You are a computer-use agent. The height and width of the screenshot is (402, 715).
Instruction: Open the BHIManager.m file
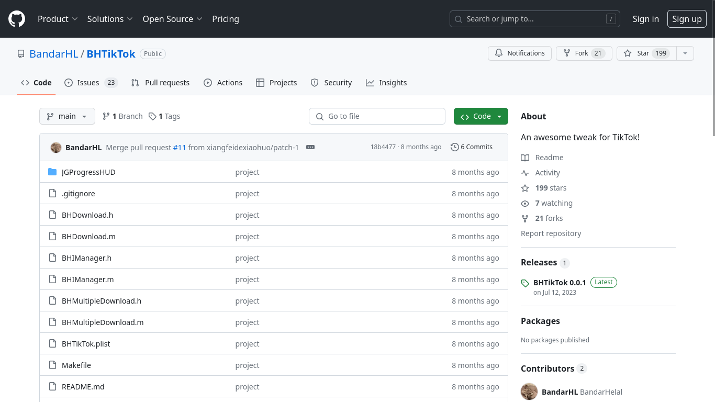click(x=88, y=279)
